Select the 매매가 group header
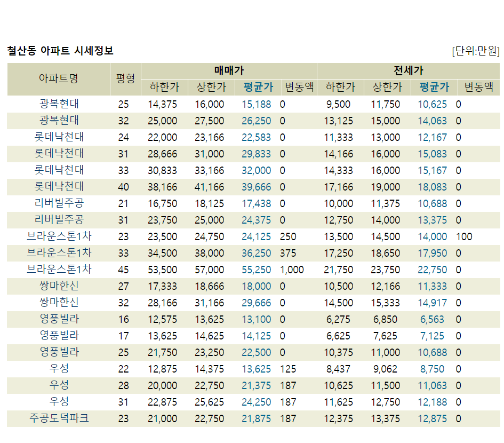The image size is (504, 443). (x=229, y=70)
